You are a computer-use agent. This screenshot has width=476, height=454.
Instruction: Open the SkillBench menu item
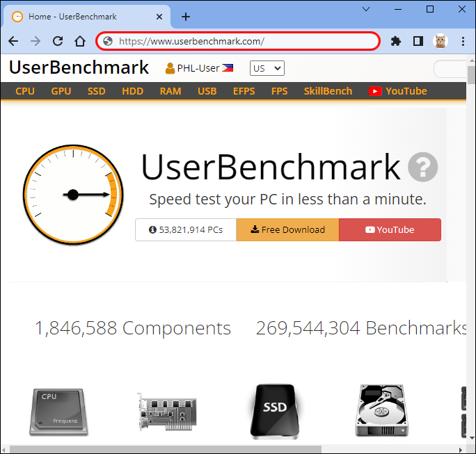(x=328, y=91)
